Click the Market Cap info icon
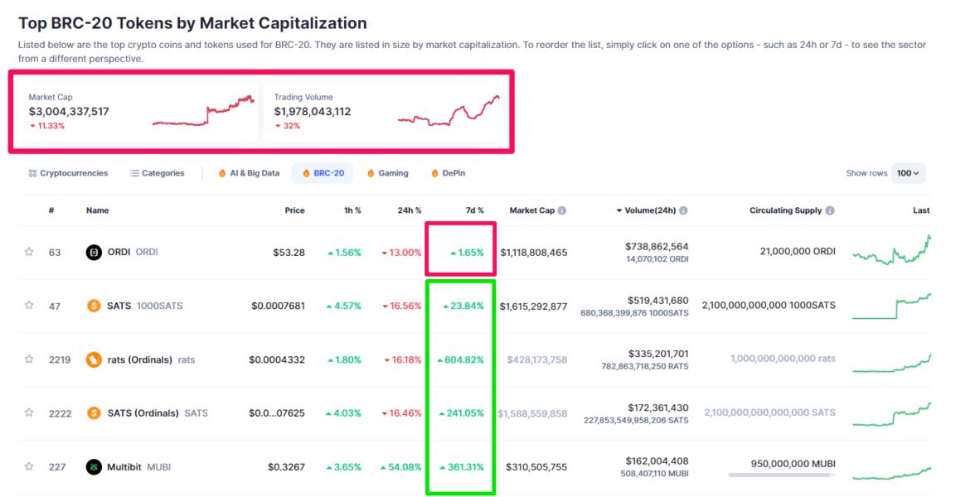Screen dimensions: 980x497 pyautogui.click(x=562, y=210)
